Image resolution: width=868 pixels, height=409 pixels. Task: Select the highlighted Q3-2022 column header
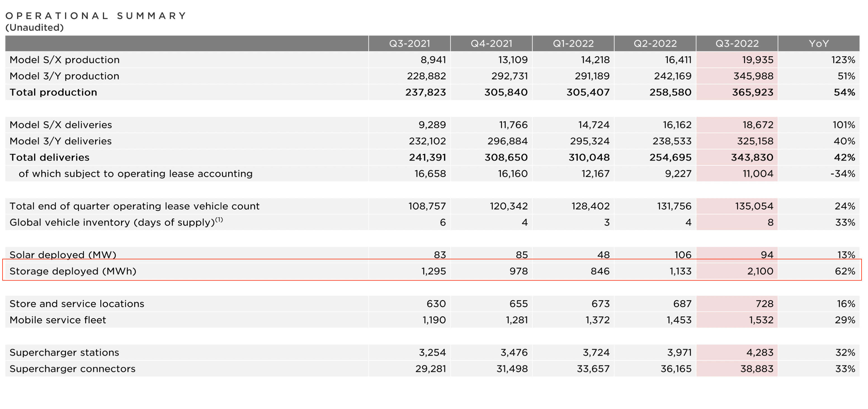pyautogui.click(x=737, y=43)
